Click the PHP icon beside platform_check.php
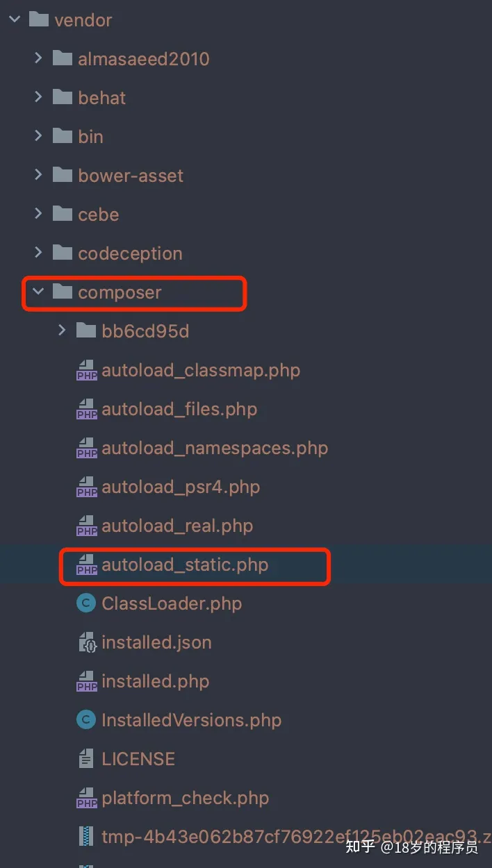 86,799
